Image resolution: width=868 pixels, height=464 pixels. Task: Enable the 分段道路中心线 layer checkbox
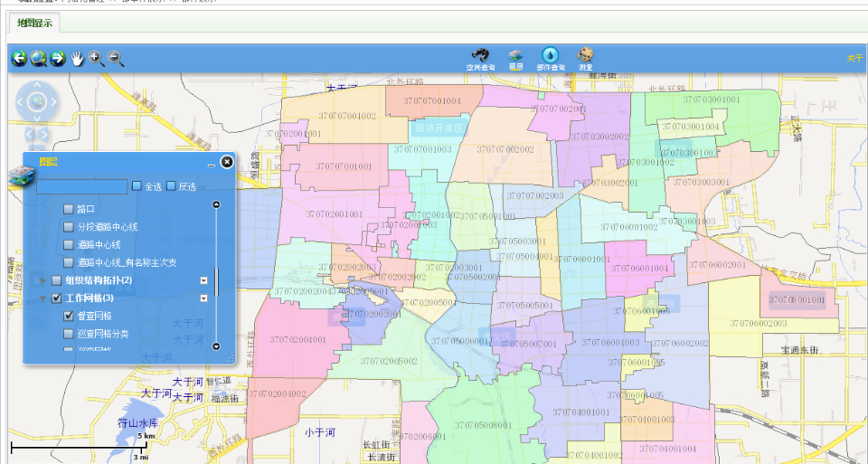coord(68,227)
